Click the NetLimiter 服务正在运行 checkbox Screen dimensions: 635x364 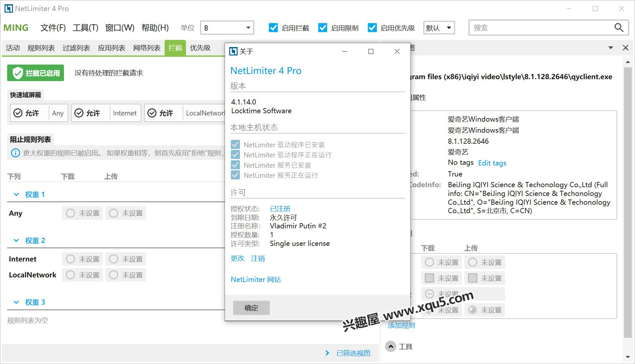pyautogui.click(x=235, y=175)
